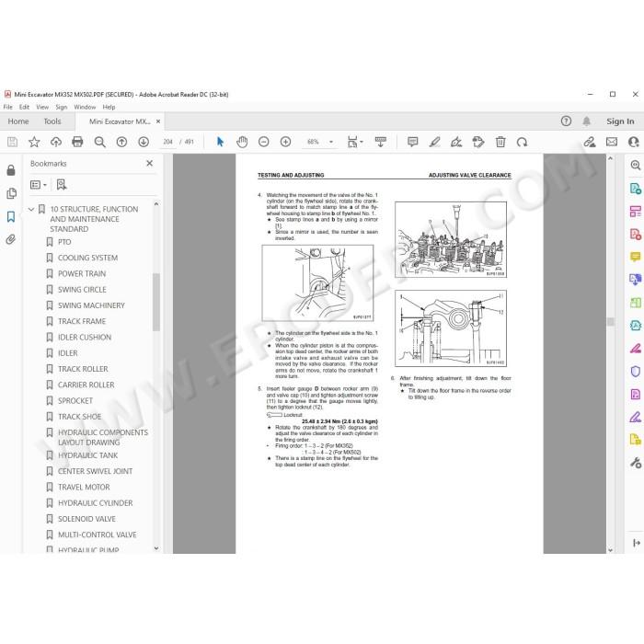Add a comment sticky note

click(412, 142)
